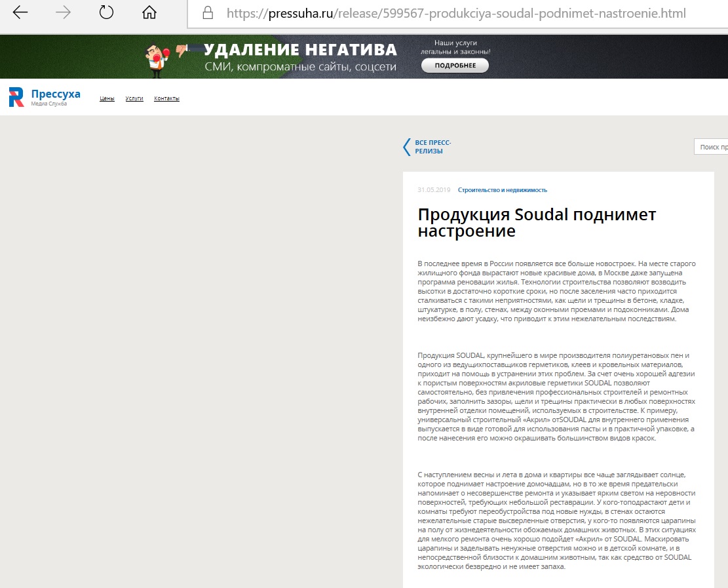Image resolution: width=728 pixels, height=588 pixels.
Task: Open the УДАЛЕНИЕ НЕГАТИВА banner ad
Action: pos(364,56)
